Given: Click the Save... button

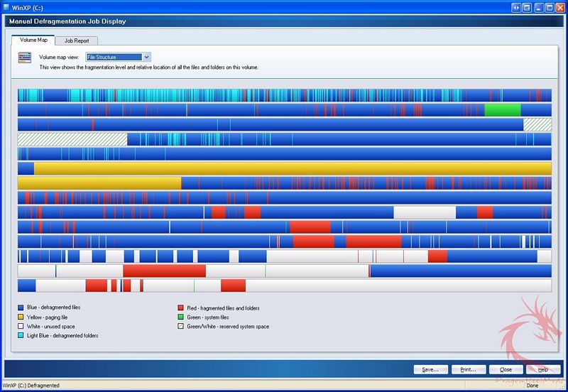Looking at the screenshot, I should coord(431,369).
